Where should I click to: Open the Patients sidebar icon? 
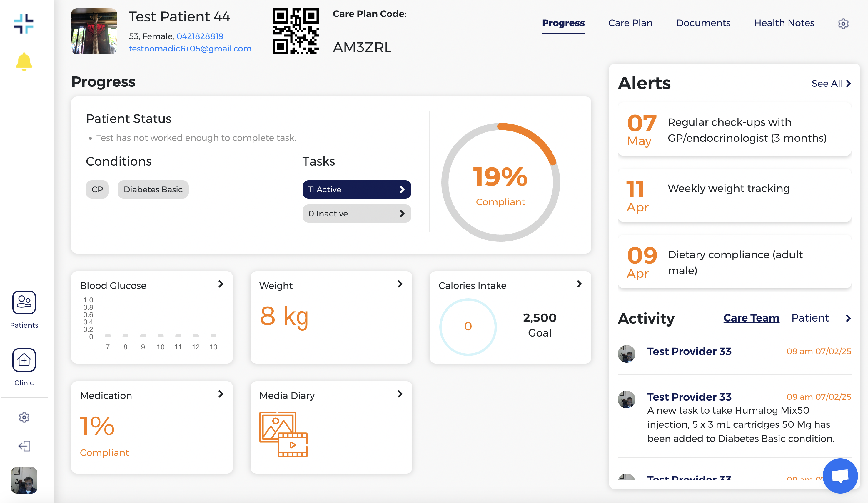click(x=24, y=302)
